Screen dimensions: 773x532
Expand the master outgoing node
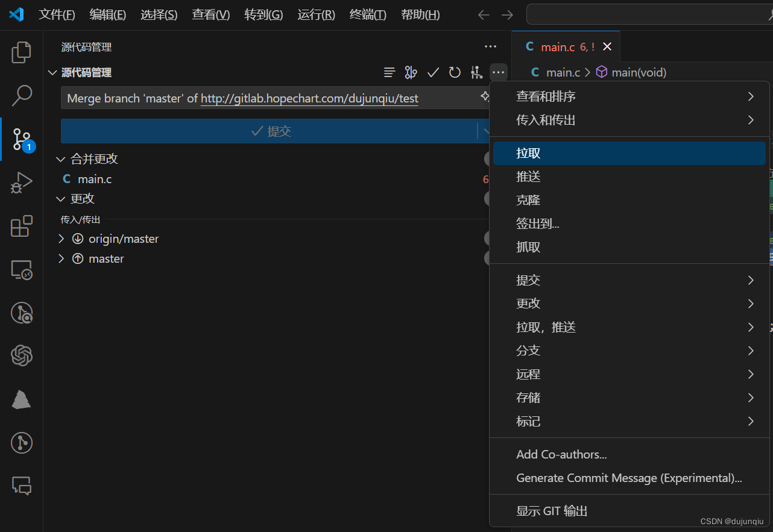[60, 258]
